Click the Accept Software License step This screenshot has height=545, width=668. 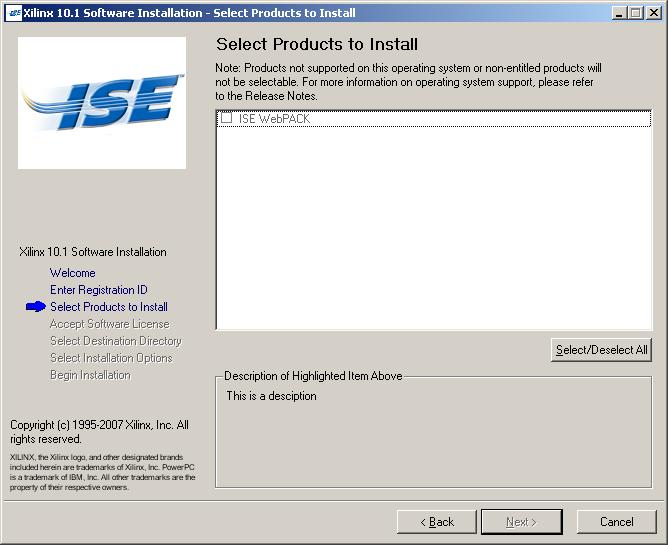tap(109, 324)
